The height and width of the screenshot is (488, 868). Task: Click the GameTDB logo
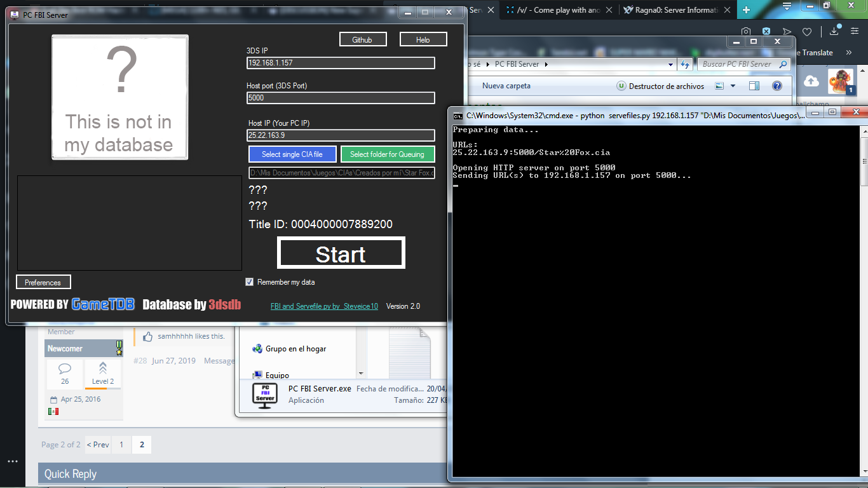103,304
